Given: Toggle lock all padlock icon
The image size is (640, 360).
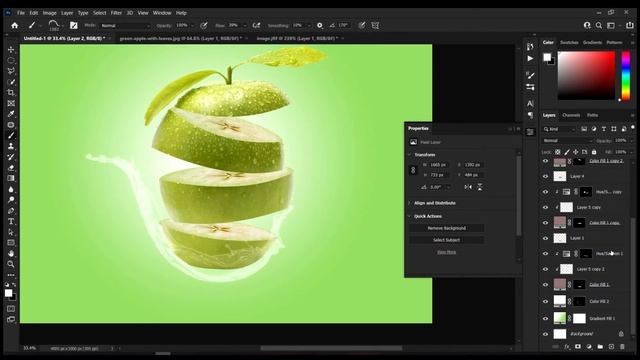Looking at the screenshot, I should [594, 152].
